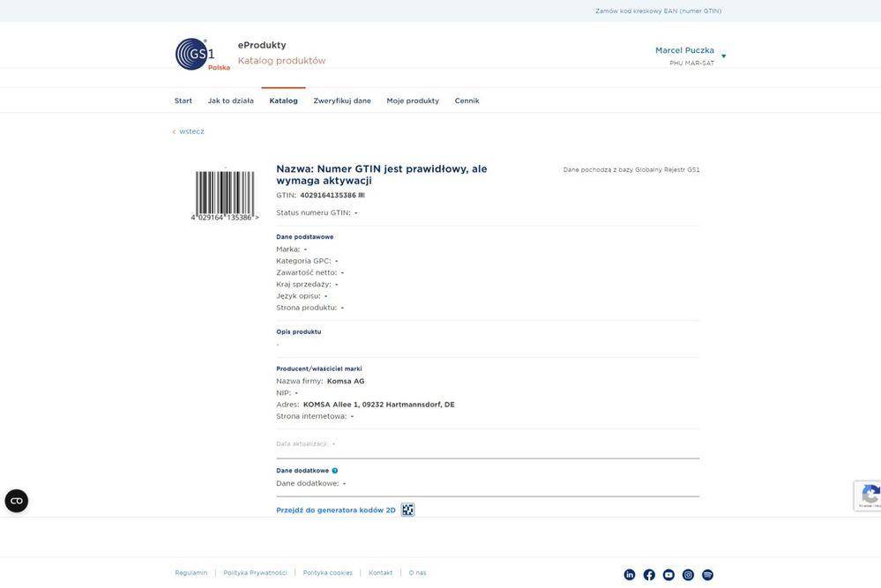Click the small barcode icon beside GTIN number
881x588 pixels.
(362, 195)
